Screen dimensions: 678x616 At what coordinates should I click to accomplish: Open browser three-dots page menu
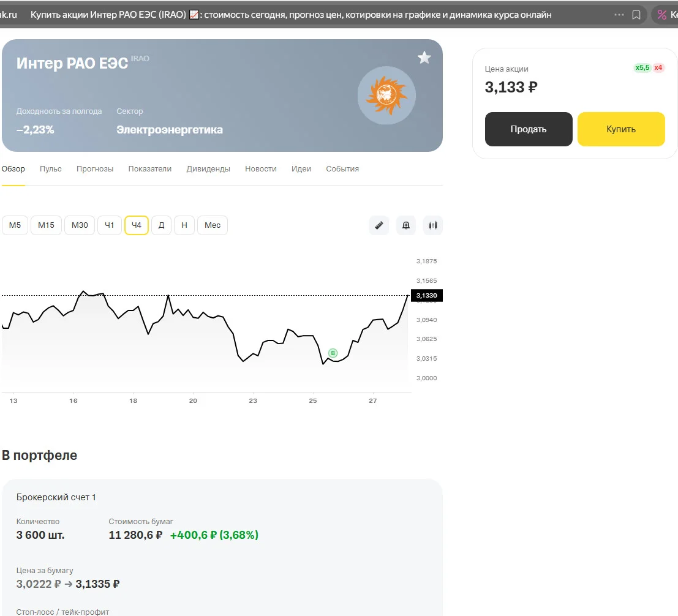tap(619, 15)
